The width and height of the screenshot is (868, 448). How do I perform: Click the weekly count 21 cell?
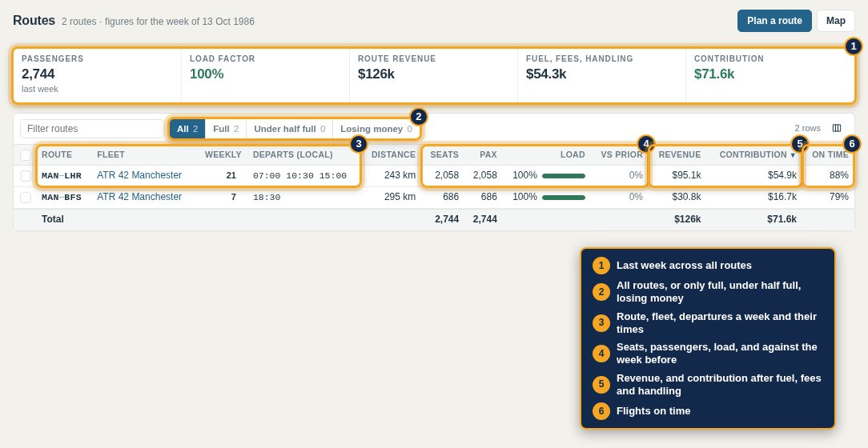click(231, 175)
